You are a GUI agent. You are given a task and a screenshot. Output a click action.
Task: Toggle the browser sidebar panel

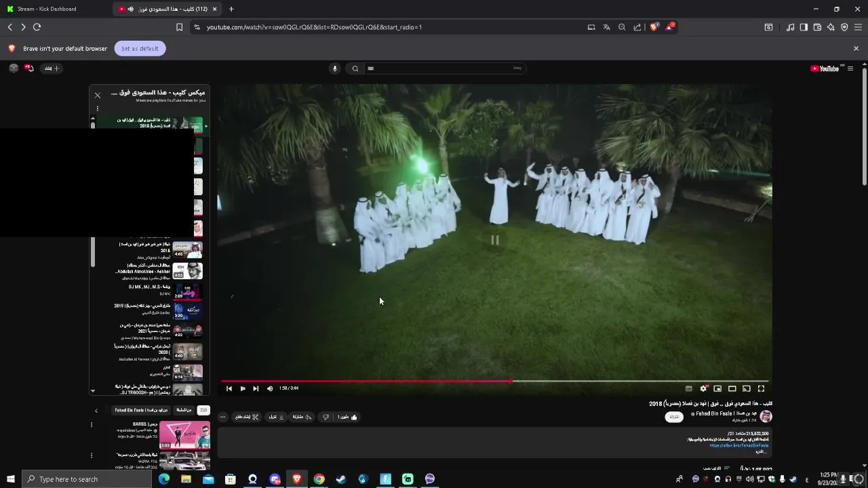(x=804, y=27)
